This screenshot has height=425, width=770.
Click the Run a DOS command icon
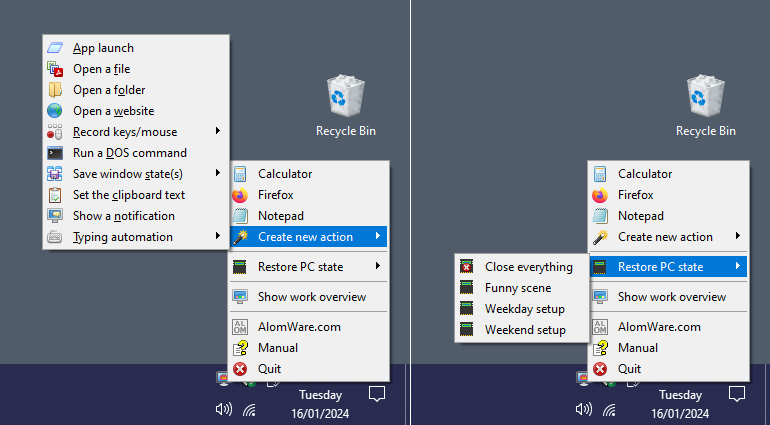[55, 153]
